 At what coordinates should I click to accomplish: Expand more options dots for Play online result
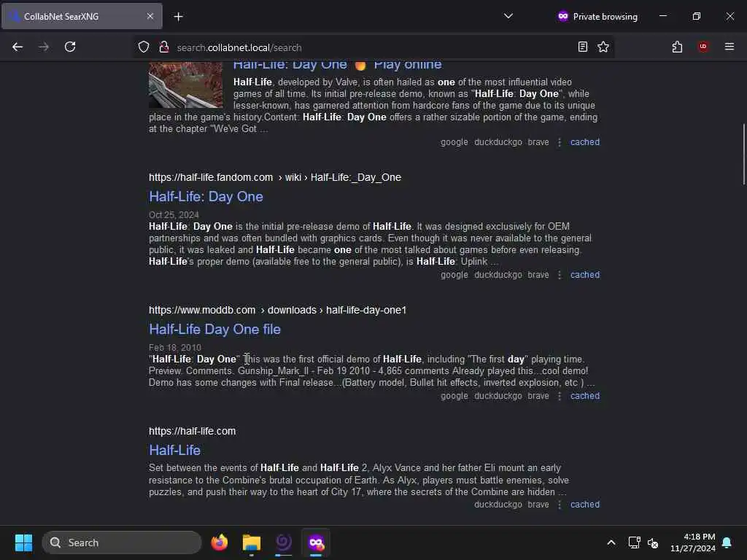560,142
